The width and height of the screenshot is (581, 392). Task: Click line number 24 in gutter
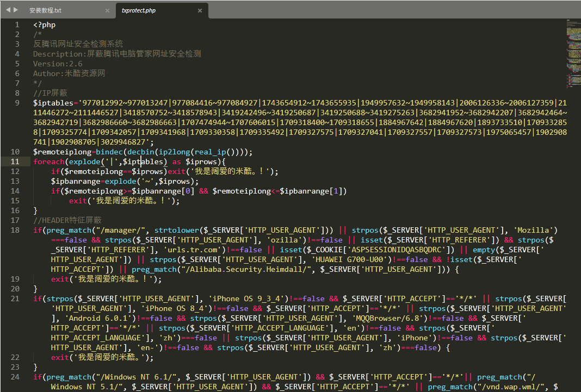tap(15, 377)
